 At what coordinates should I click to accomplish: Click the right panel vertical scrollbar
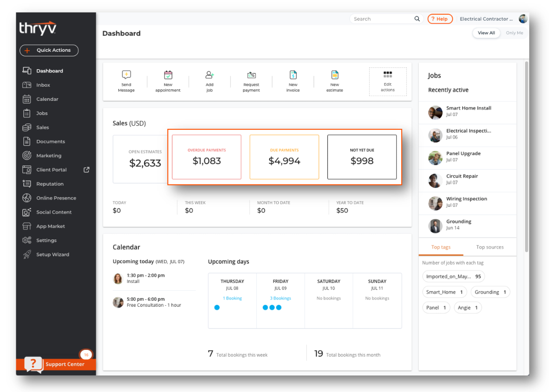point(527,157)
